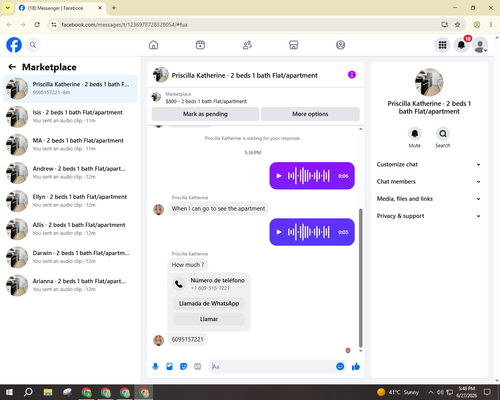
Task: Click the browser back arrow
Action: (x=9, y=25)
